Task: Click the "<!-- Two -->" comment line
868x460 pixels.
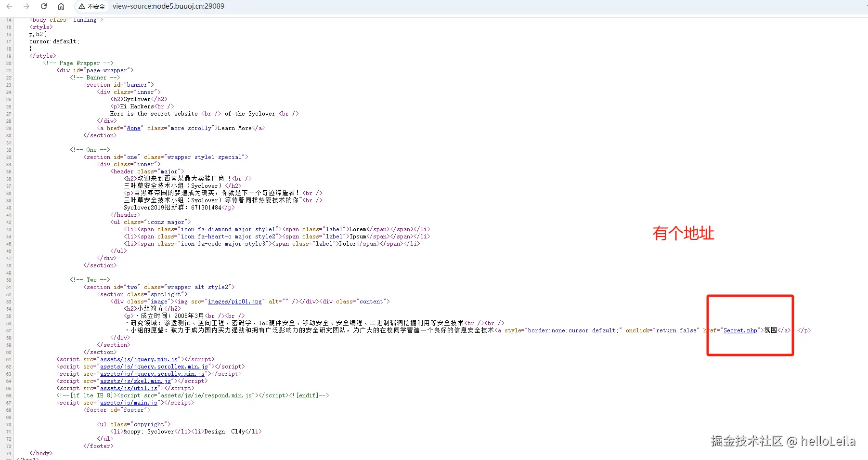Action: pyautogui.click(x=90, y=280)
